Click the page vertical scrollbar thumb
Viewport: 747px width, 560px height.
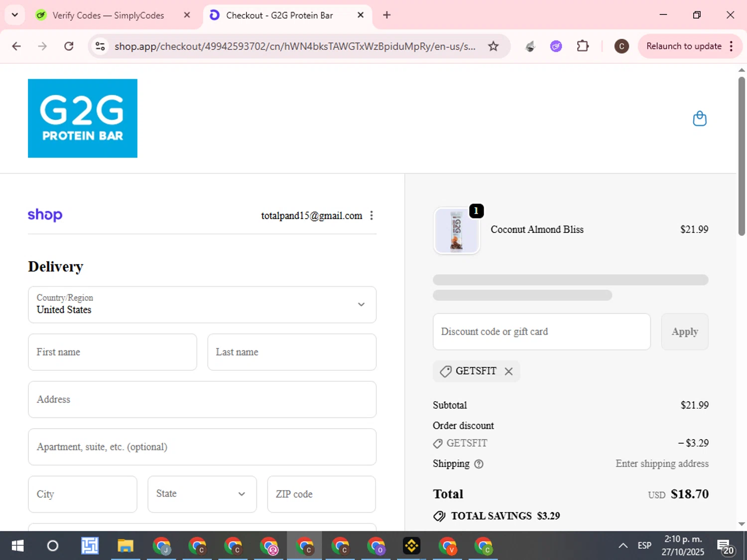742,156
